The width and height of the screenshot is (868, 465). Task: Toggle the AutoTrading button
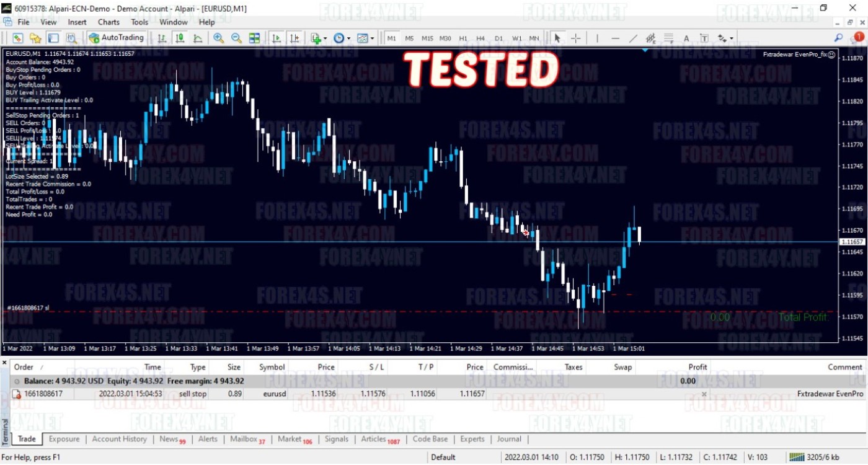click(x=116, y=38)
